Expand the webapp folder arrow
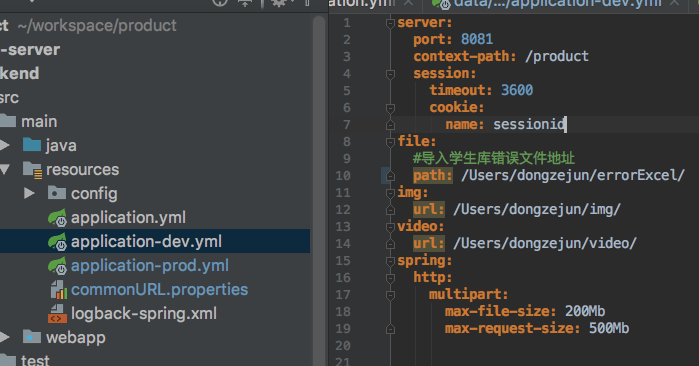The height and width of the screenshot is (366, 699). (x=4, y=337)
